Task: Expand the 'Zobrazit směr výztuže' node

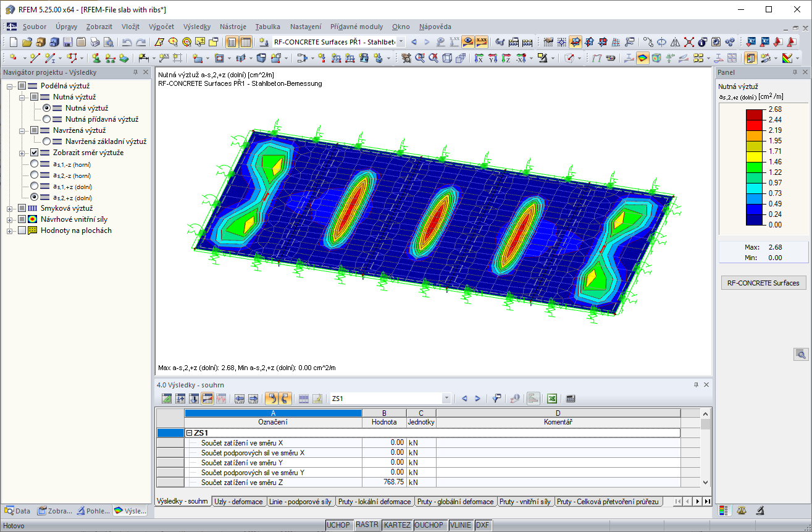Action: pyautogui.click(x=22, y=153)
